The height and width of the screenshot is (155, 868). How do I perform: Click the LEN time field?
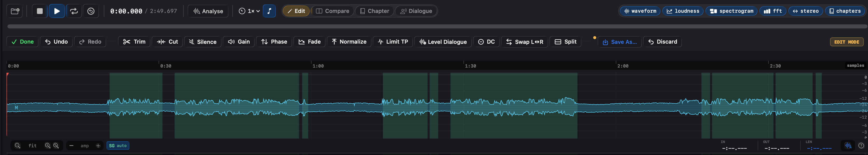click(x=819, y=148)
